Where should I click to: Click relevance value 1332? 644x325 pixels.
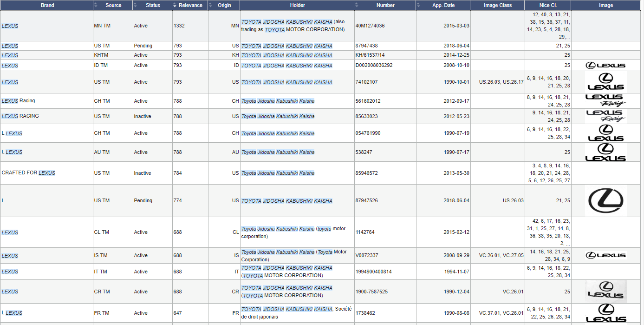(x=179, y=26)
